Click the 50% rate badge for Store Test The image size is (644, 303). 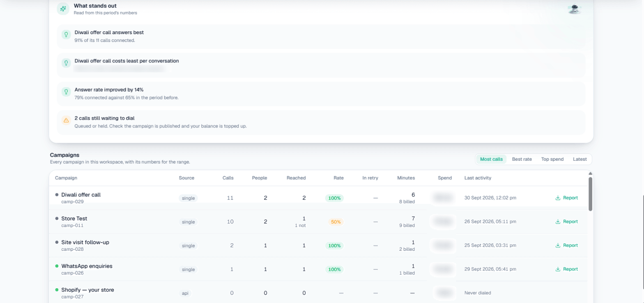(x=336, y=222)
